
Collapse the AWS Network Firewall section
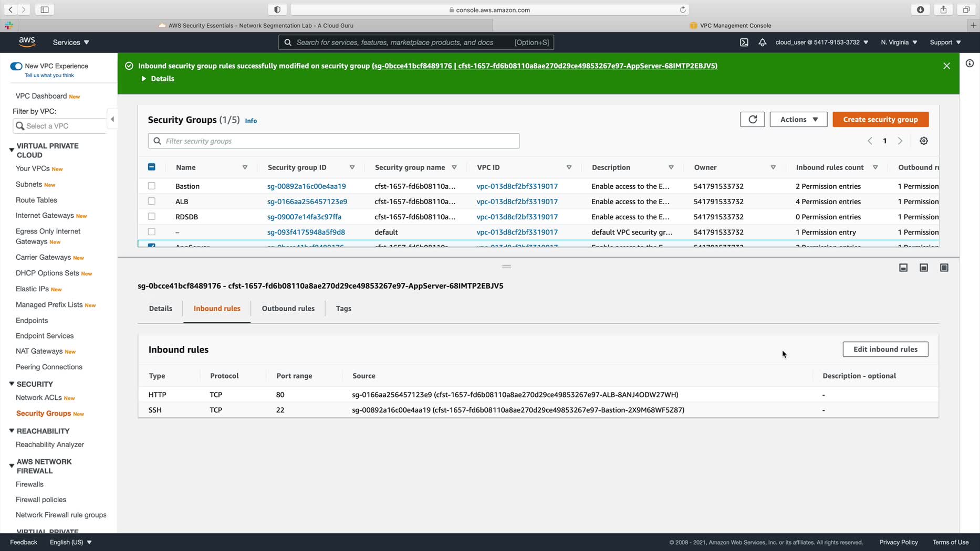pos(12,465)
